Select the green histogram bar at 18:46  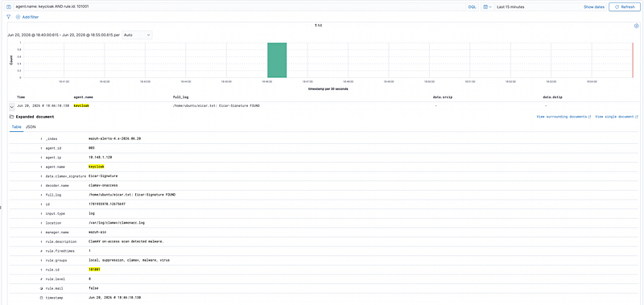click(277, 60)
